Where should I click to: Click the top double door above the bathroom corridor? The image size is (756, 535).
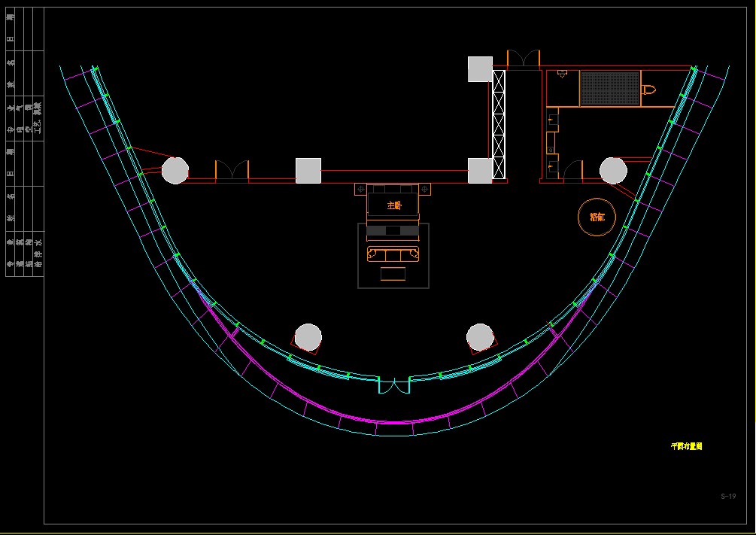pos(524,59)
